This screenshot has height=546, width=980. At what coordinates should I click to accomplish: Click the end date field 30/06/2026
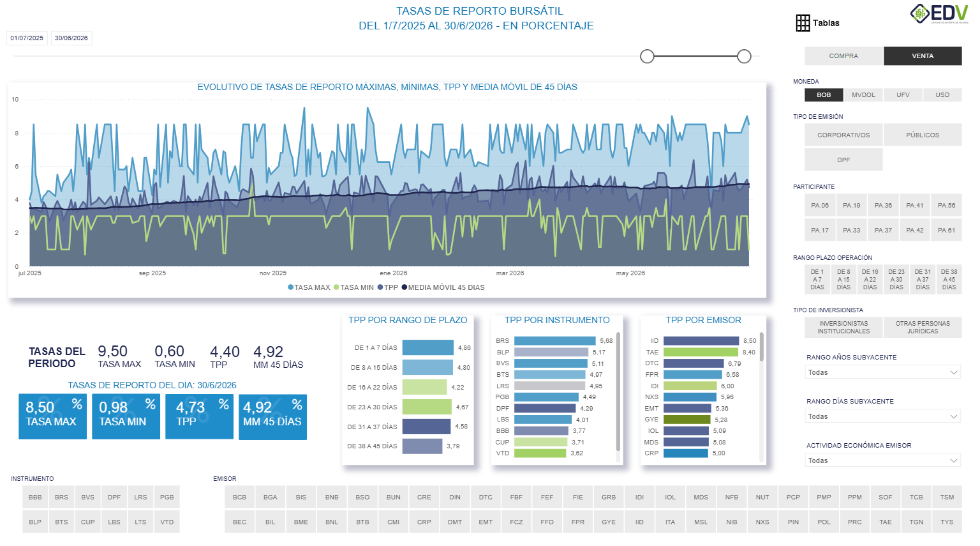point(71,38)
